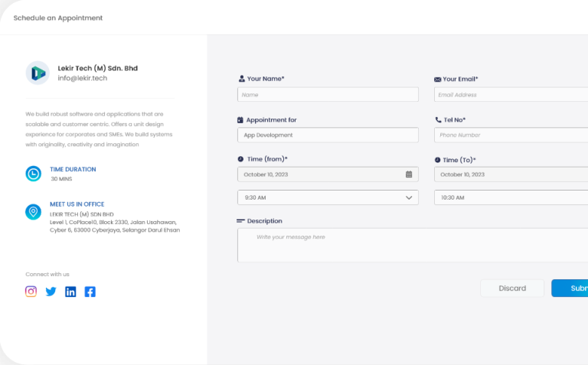Click the Discard button
Image resolution: width=588 pixels, height=365 pixels.
pos(512,288)
